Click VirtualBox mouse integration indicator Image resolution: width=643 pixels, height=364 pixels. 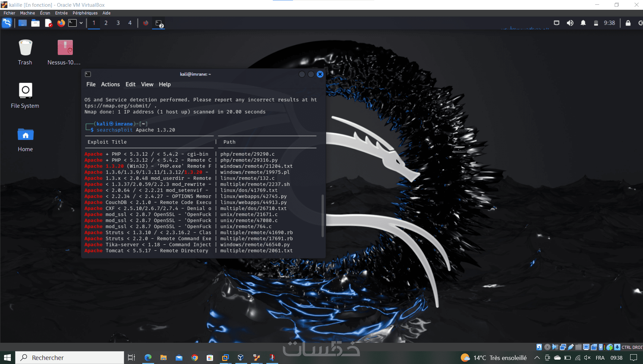(x=609, y=347)
